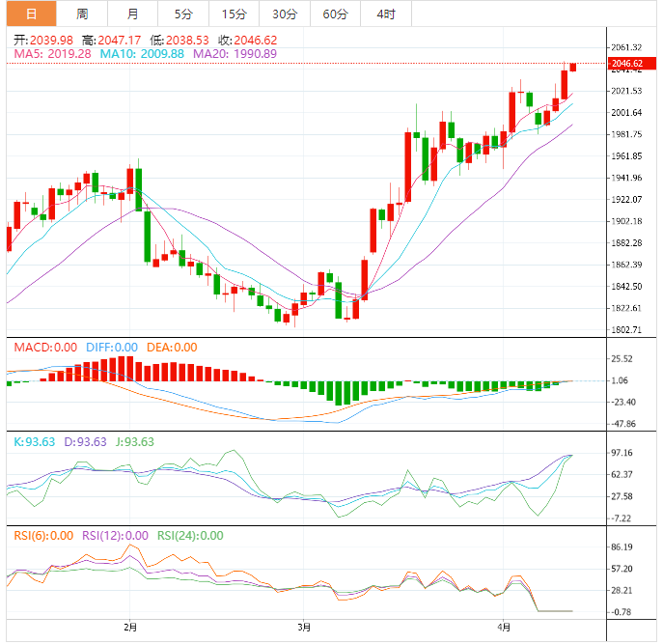Open the 月 monthly chart tab
The height and width of the screenshot is (644, 663).
(132, 14)
